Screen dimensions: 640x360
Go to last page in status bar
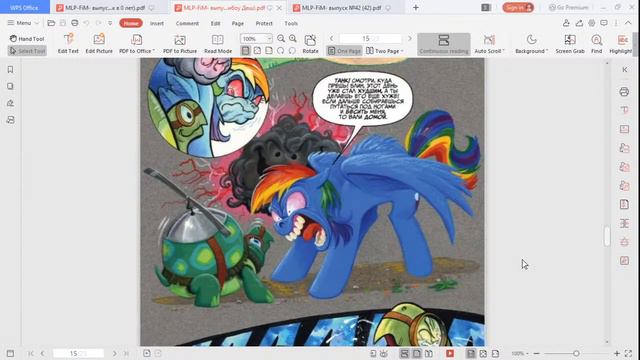[x=127, y=353]
